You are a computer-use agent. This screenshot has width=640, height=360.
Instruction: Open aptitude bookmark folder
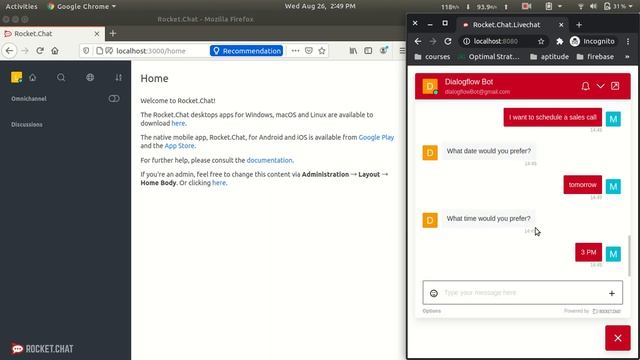549,57
